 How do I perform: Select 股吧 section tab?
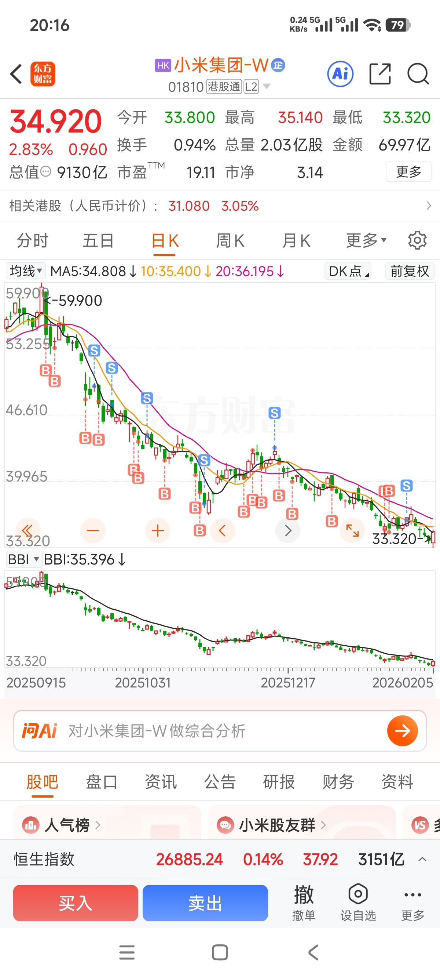pyautogui.click(x=42, y=782)
